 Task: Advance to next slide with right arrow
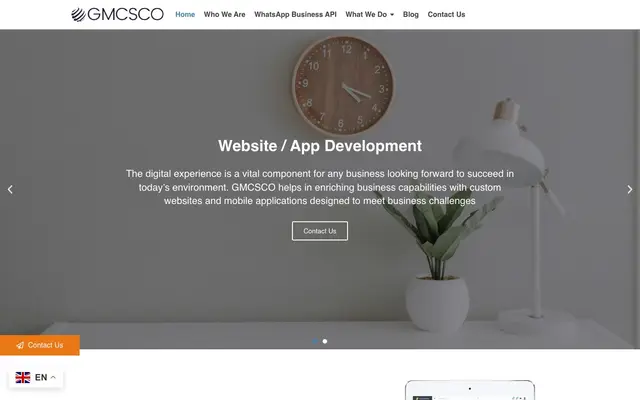click(630, 189)
